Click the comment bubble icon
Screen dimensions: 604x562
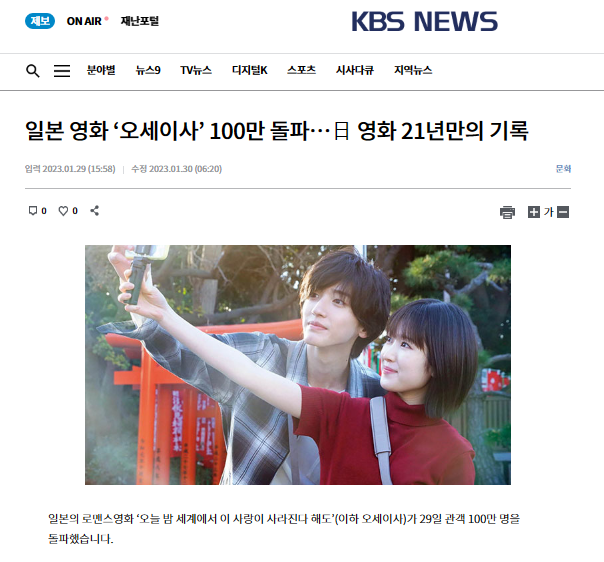33,211
